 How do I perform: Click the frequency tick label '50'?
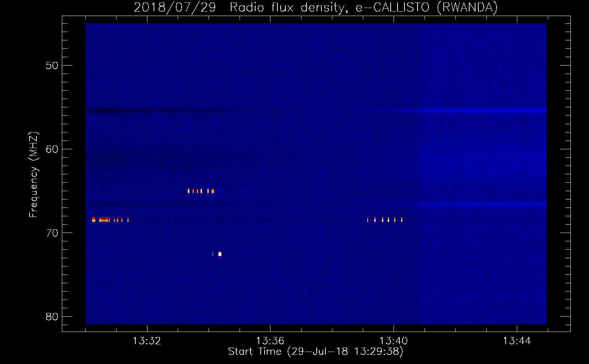pos(52,66)
